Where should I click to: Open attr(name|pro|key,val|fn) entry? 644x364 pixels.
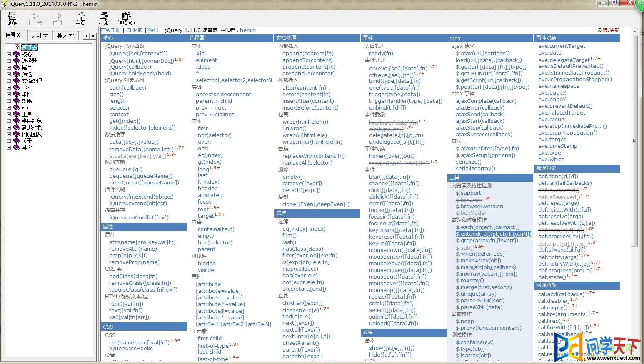(142, 242)
